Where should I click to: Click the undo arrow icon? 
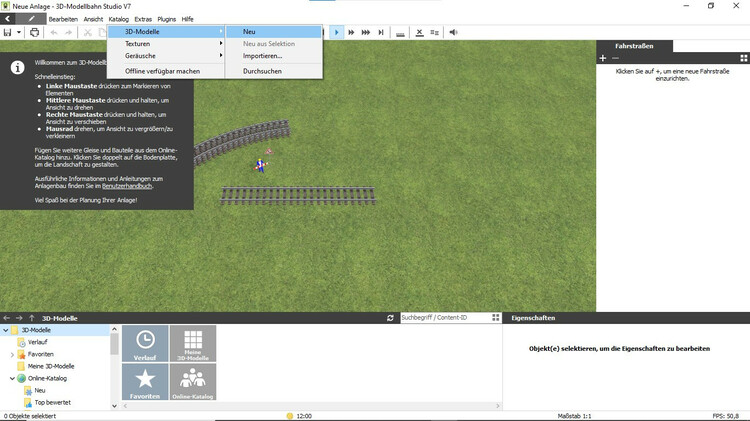[54, 33]
